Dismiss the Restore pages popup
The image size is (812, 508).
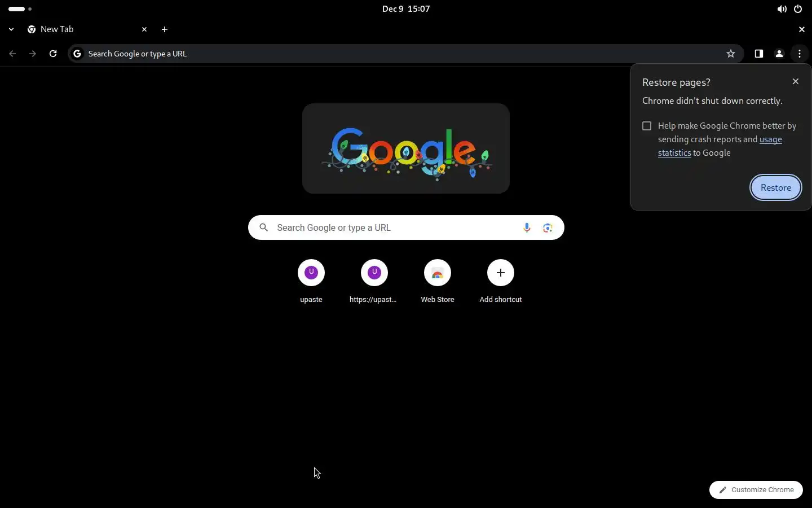tap(796, 81)
